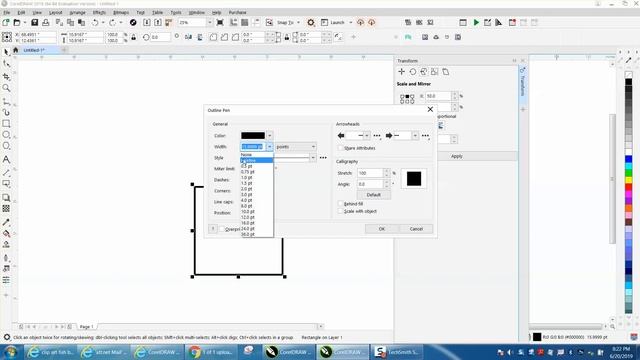Click the Undo icon
This screenshot has height=360, width=640.
[x=95, y=22]
